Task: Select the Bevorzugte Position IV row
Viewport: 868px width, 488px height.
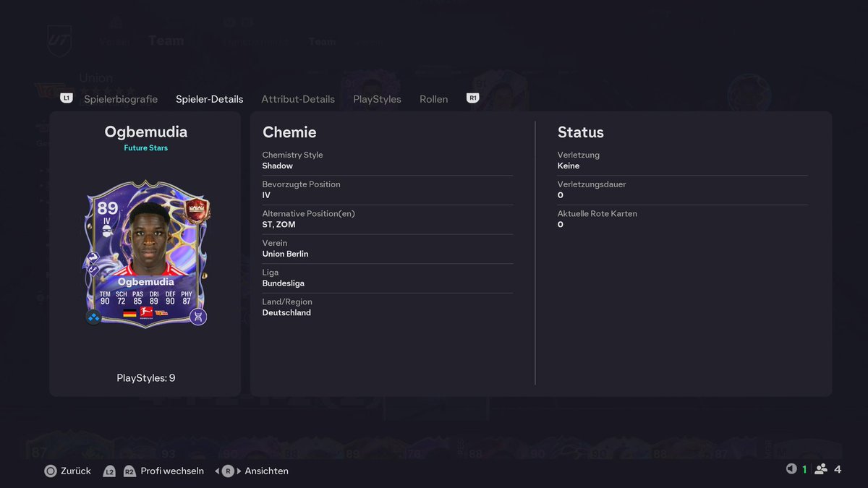Action: (x=387, y=190)
